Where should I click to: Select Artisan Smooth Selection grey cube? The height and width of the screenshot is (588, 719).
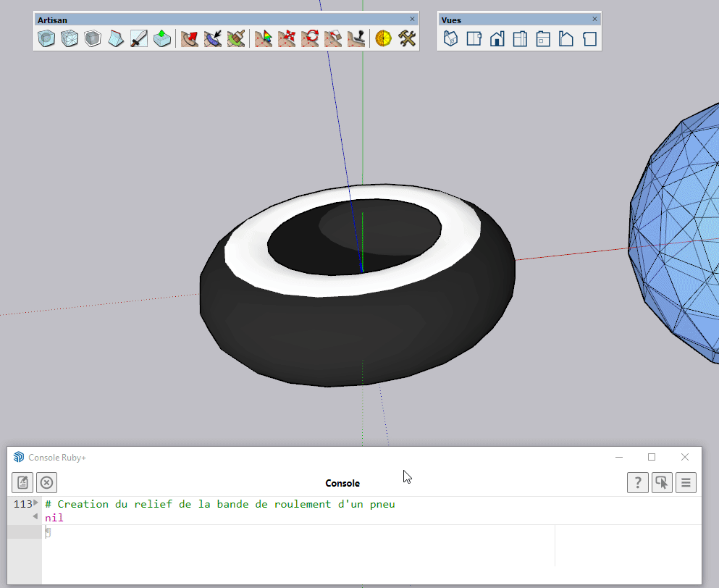(x=93, y=38)
